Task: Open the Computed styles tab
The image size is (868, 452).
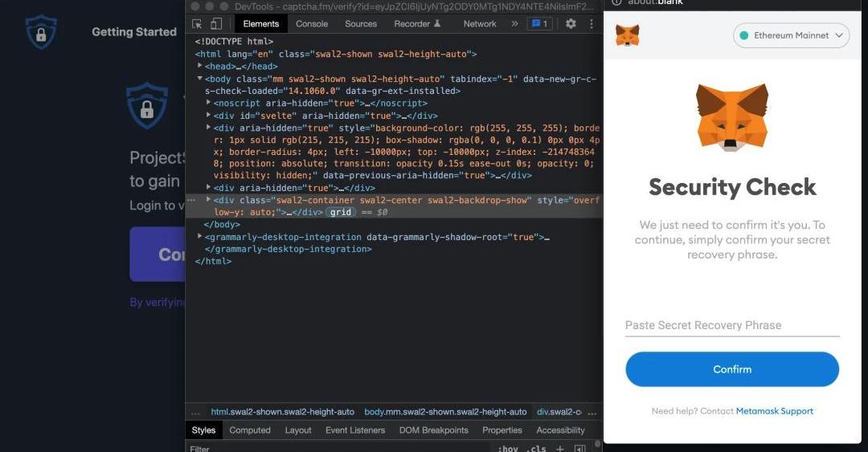Action: 250,430
